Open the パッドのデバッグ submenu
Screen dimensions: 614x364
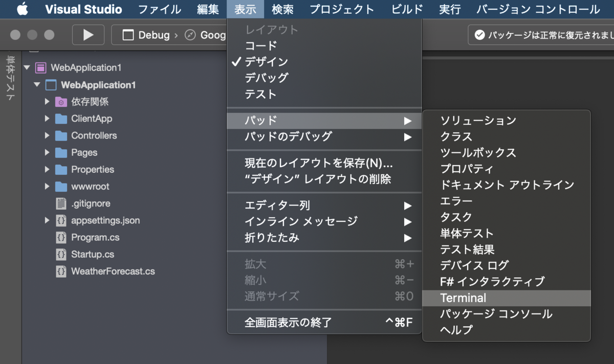click(324, 136)
